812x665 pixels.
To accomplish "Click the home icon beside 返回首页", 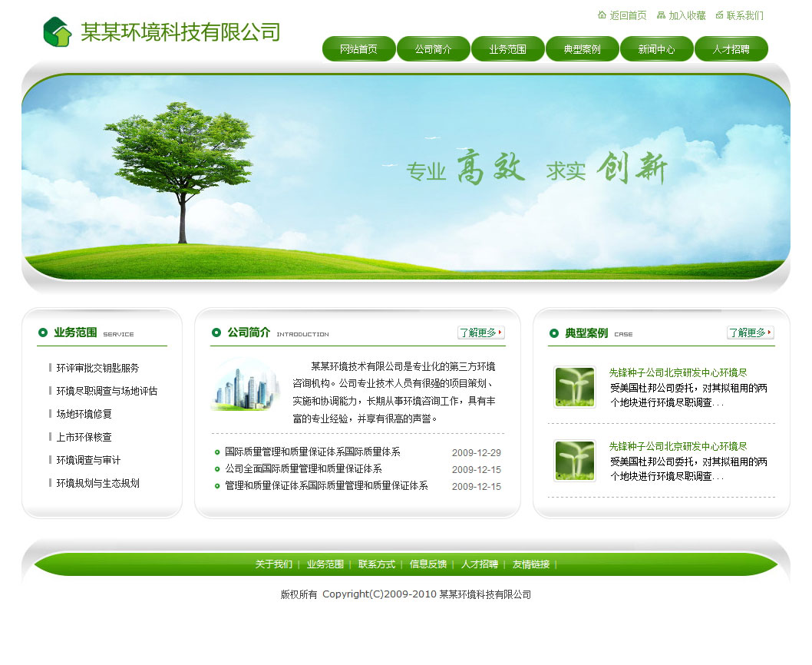I will 602,15.
